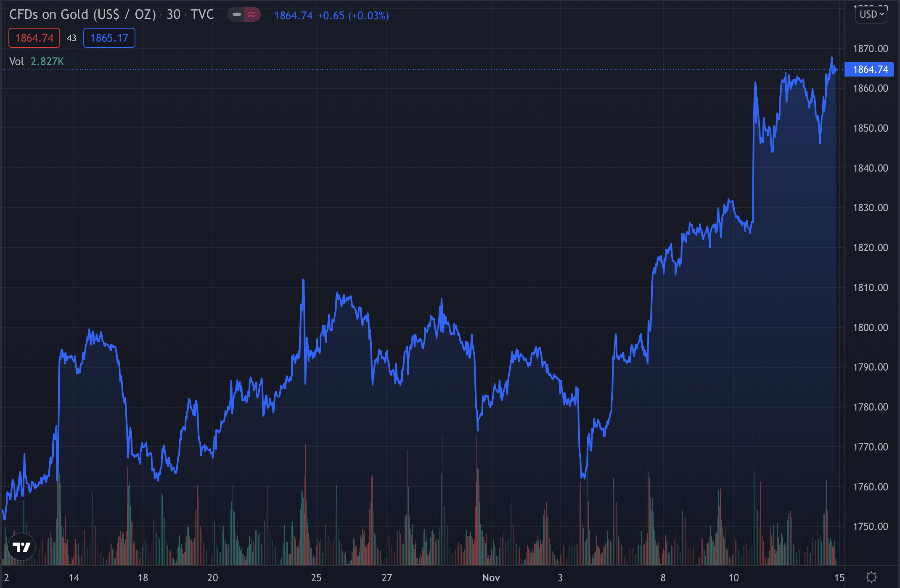Viewport: 900px width, 588px height.
Task: Click the +0.65 (+0.03%) price change text
Action: 353,16
